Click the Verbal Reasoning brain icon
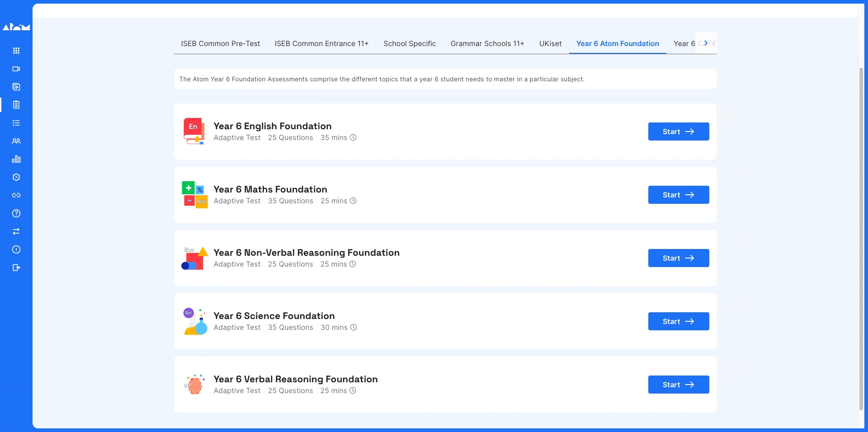The height and width of the screenshot is (432, 868). [x=194, y=385]
